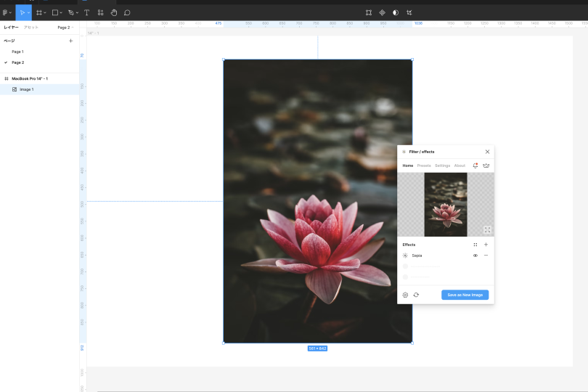The width and height of the screenshot is (588, 392).
Task: Click the 561 × 842 size label
Action: (317, 348)
